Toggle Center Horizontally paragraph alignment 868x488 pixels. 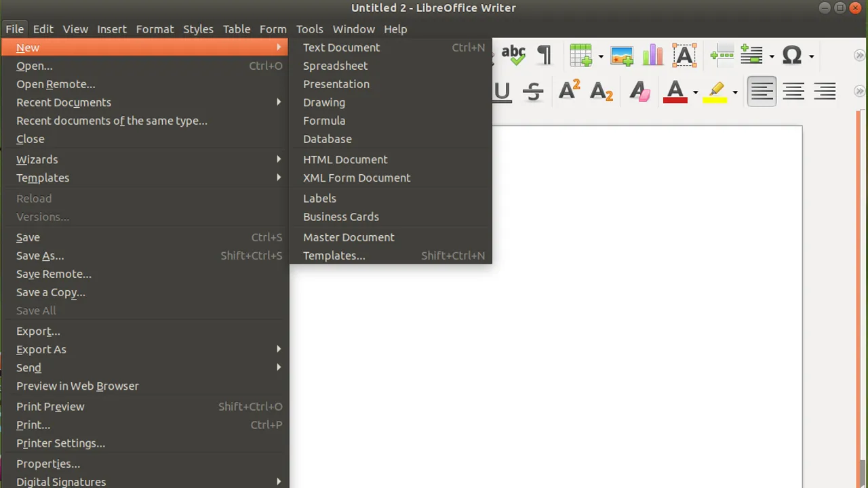pos(793,91)
